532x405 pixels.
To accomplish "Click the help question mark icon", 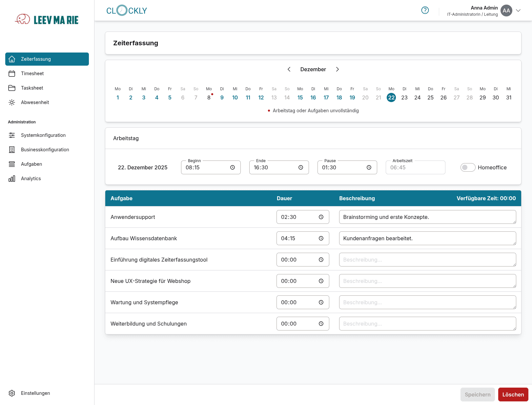I will coord(425,10).
